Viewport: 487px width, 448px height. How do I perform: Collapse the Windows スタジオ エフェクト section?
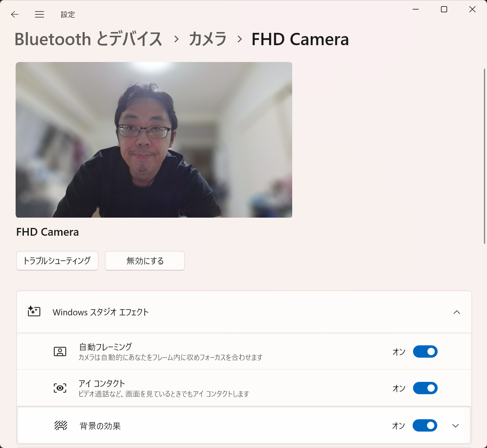point(457,312)
